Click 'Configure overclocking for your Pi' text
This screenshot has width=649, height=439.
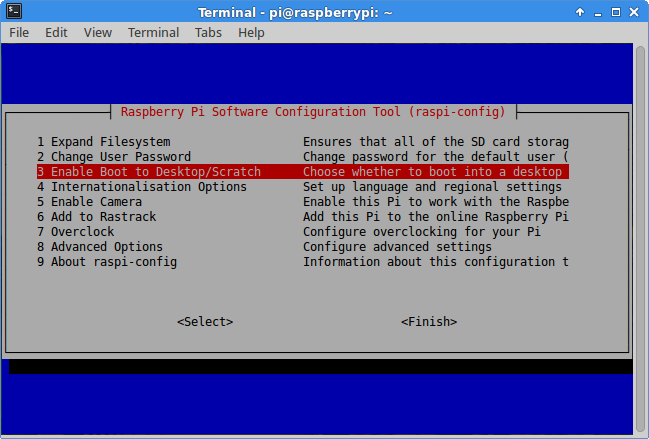pos(422,232)
